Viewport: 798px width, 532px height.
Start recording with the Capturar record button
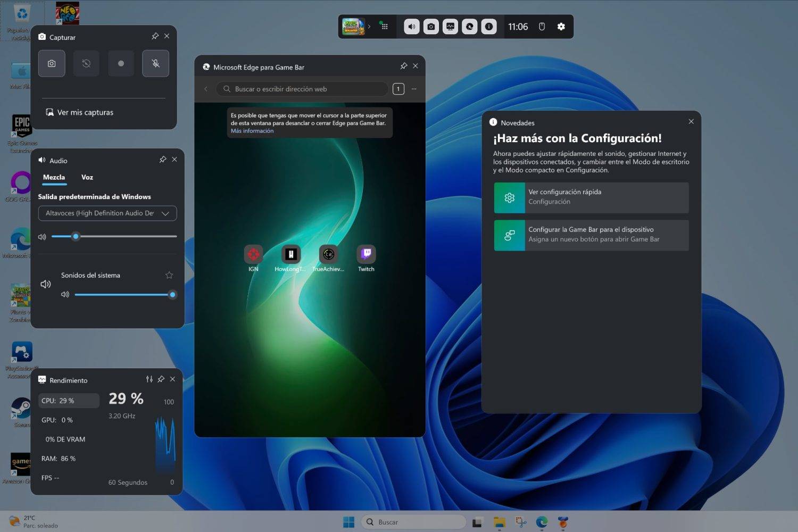coord(121,63)
